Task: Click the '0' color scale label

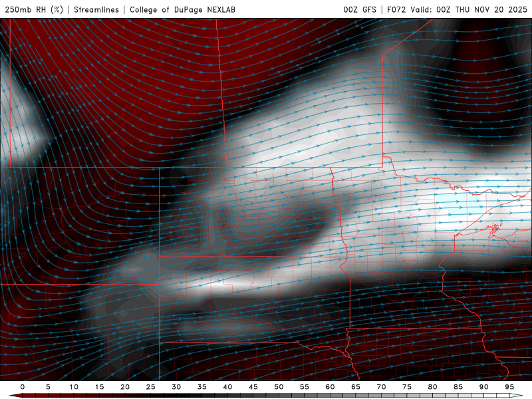Action: (x=23, y=387)
